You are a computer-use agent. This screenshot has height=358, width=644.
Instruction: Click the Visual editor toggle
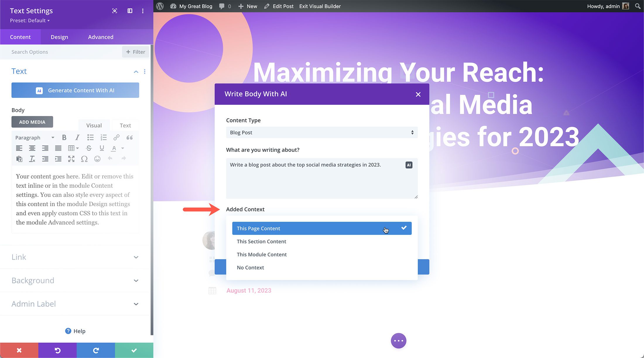pos(94,125)
